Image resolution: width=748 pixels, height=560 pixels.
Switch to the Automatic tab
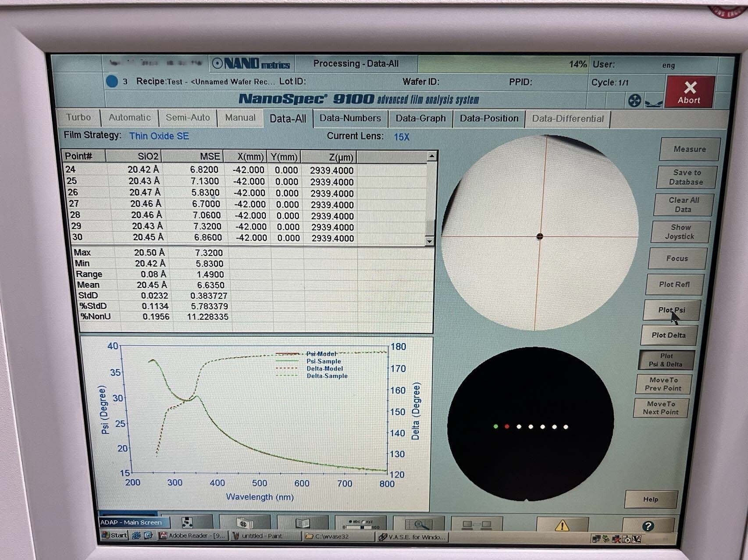tap(129, 117)
